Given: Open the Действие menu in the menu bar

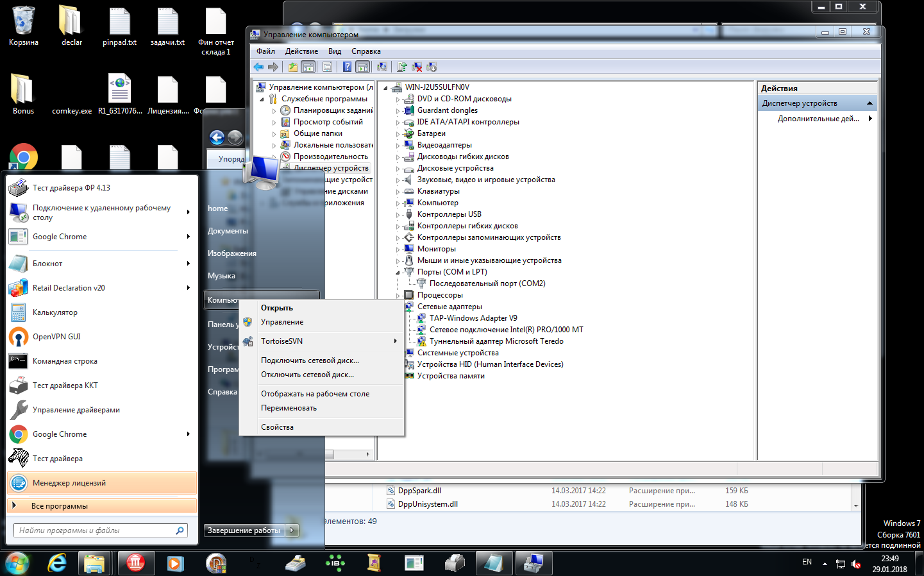Looking at the screenshot, I should click(x=301, y=51).
